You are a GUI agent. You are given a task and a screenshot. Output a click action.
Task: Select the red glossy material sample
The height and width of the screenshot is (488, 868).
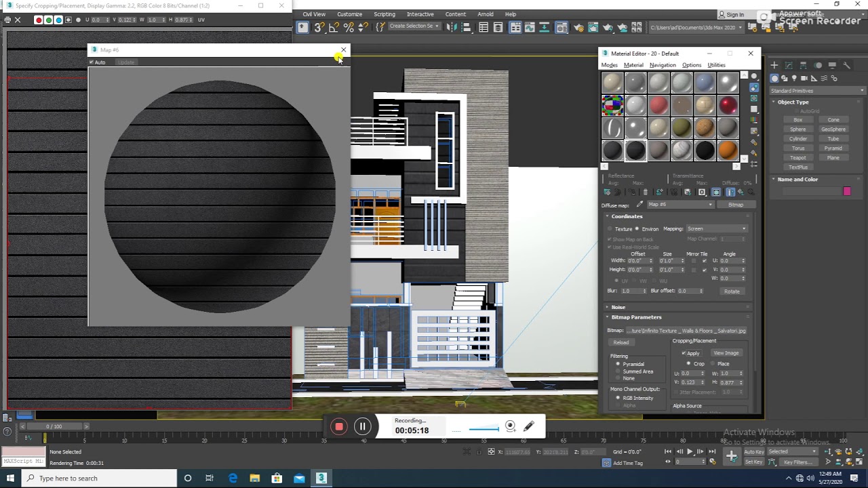tap(728, 105)
